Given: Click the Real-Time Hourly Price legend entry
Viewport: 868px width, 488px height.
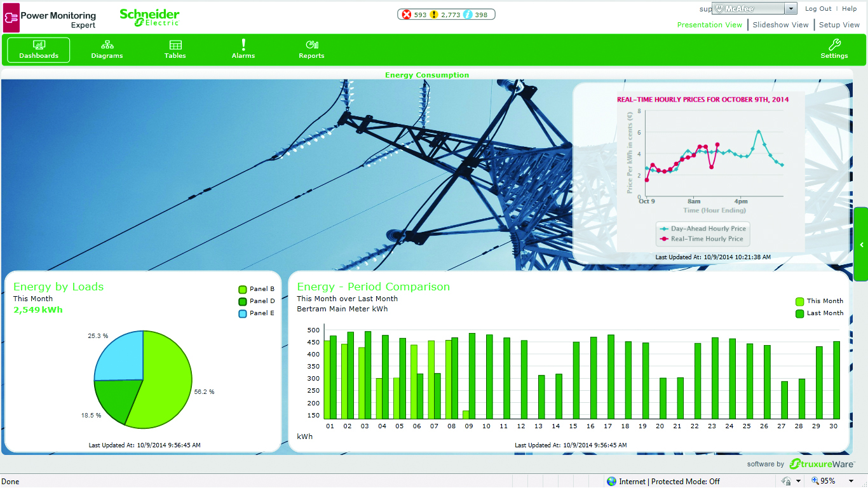Looking at the screenshot, I should point(702,239).
